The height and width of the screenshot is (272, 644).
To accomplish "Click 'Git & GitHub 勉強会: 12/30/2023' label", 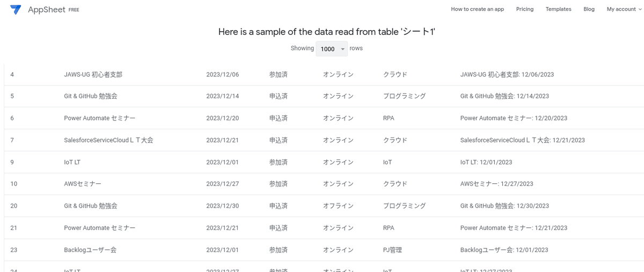I will coord(504,206).
